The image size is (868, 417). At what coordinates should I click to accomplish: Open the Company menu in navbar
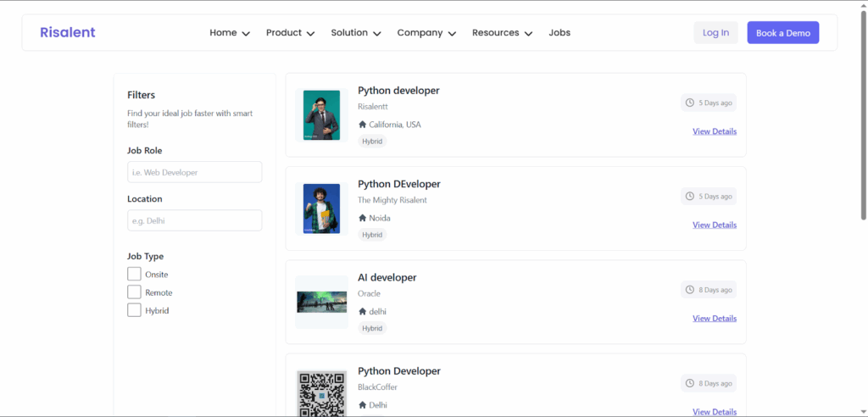[426, 33]
